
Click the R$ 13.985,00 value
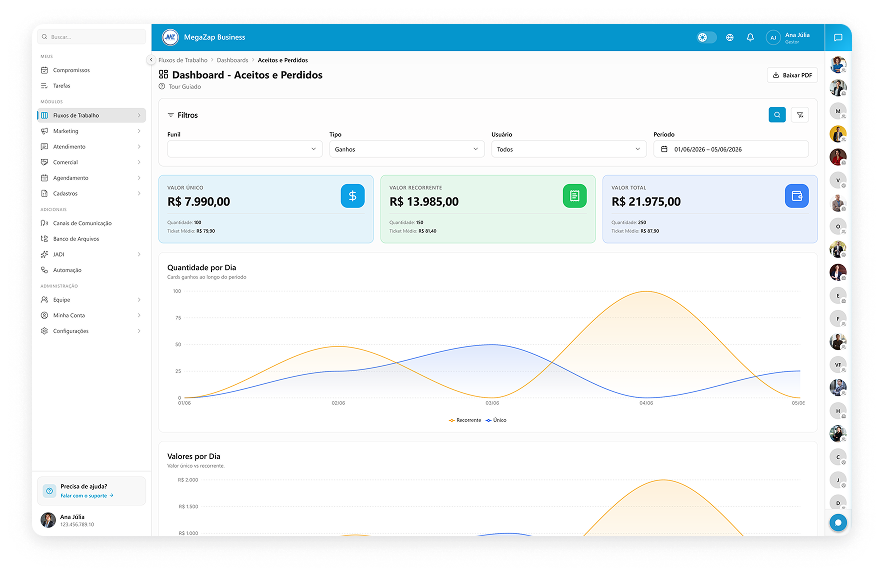pyautogui.click(x=424, y=201)
